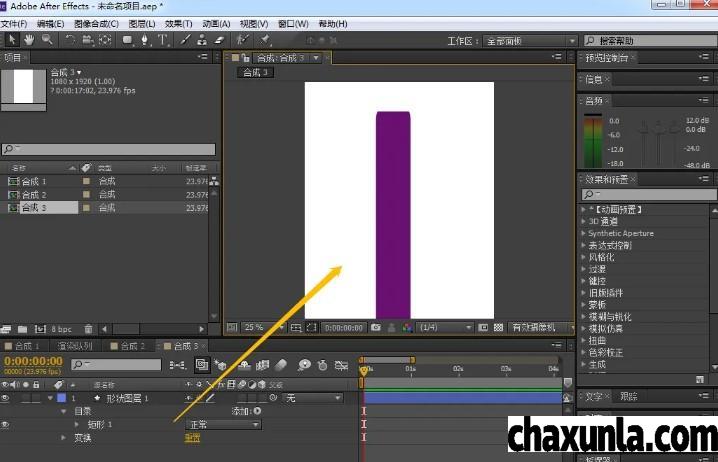Toggle visibility eye of 矩形 1
718x462 pixels.
click(5, 424)
